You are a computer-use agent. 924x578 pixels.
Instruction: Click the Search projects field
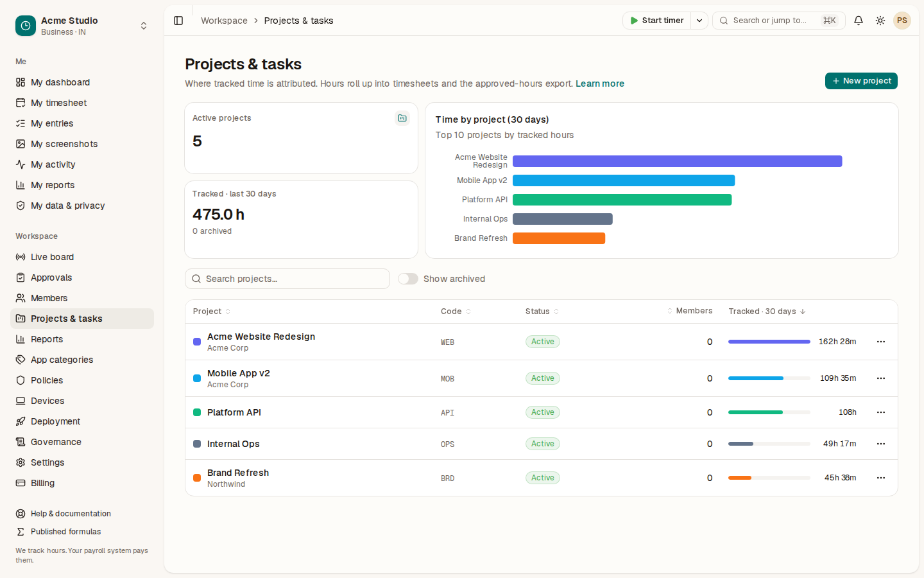[x=287, y=279]
